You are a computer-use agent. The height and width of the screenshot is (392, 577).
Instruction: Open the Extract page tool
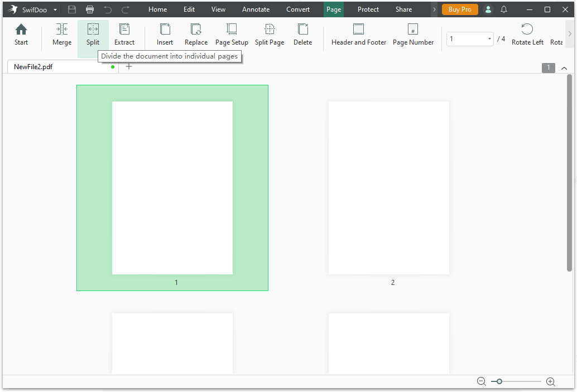[124, 35]
